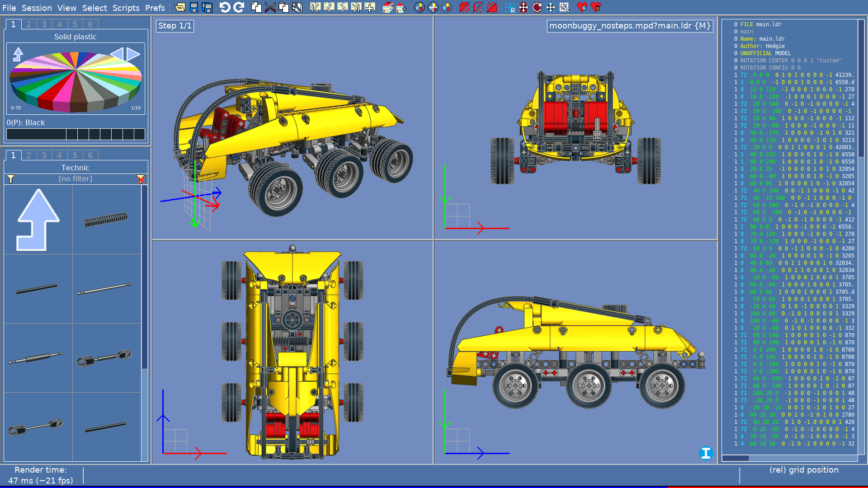Toggle the part bin filter funnel

tap(11, 179)
